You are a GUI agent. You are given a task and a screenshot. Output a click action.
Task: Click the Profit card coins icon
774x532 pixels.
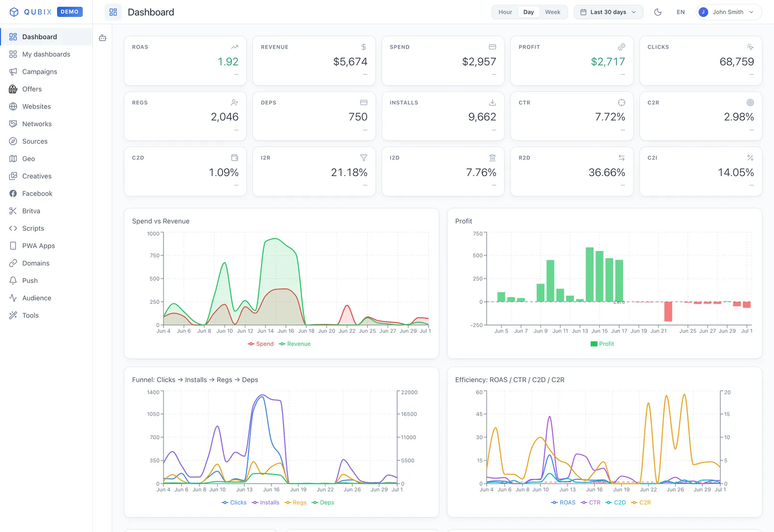coord(622,47)
